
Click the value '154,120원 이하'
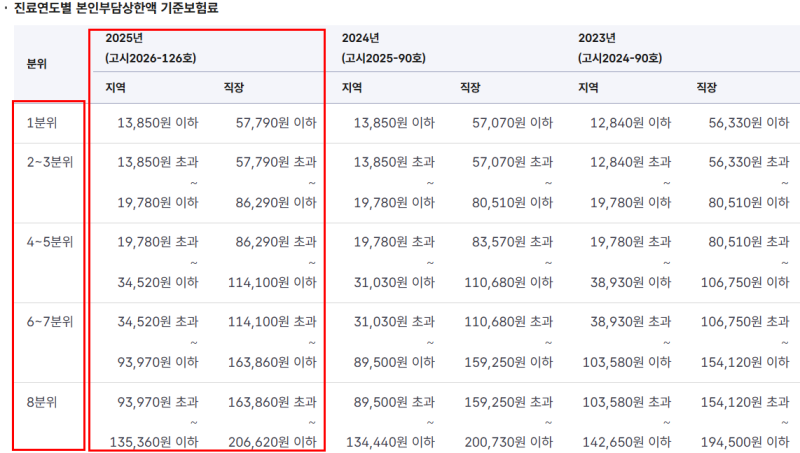coord(745,363)
